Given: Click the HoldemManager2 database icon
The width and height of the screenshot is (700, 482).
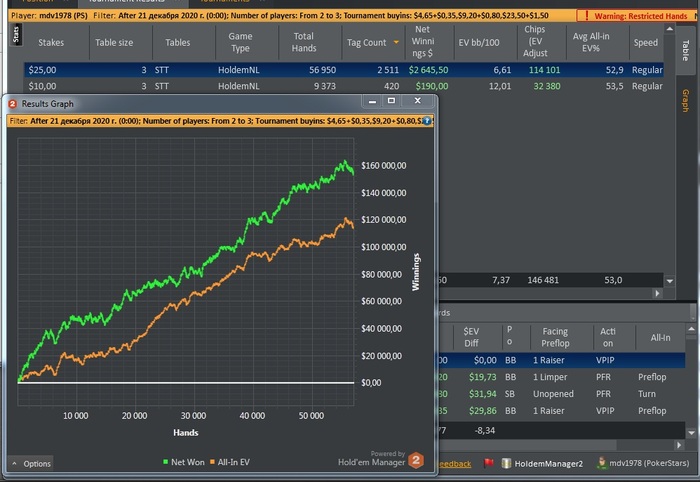Looking at the screenshot, I should 506,463.
